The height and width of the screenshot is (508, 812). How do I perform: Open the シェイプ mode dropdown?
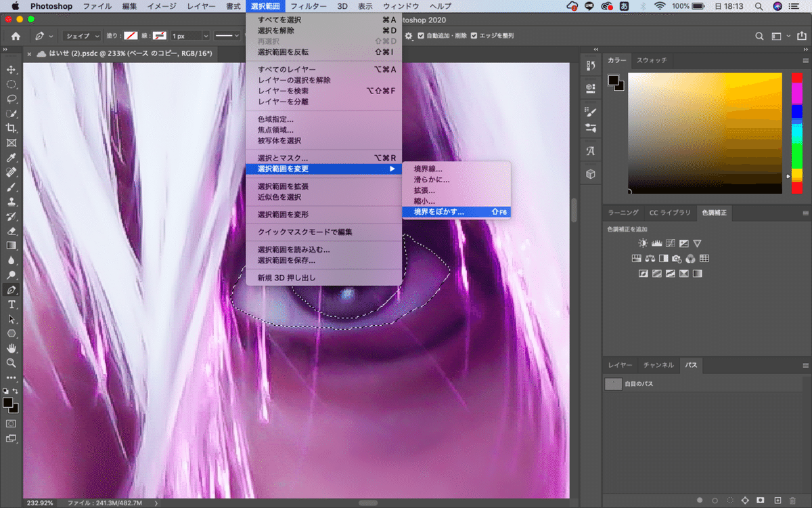[x=81, y=36]
